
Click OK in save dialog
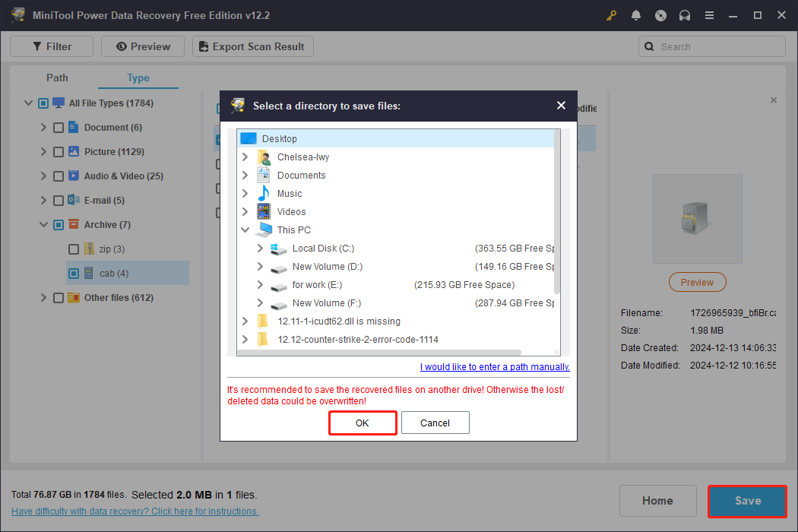[363, 423]
